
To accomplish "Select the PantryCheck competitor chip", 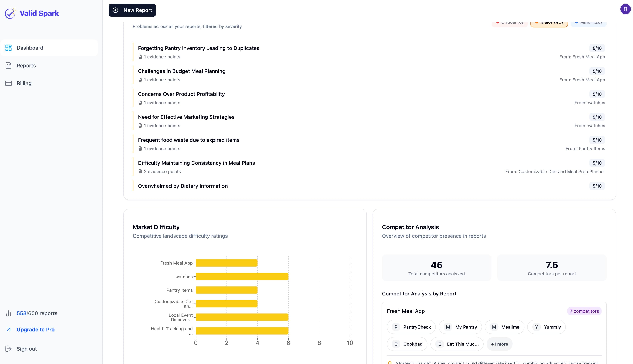I will [x=411, y=327].
